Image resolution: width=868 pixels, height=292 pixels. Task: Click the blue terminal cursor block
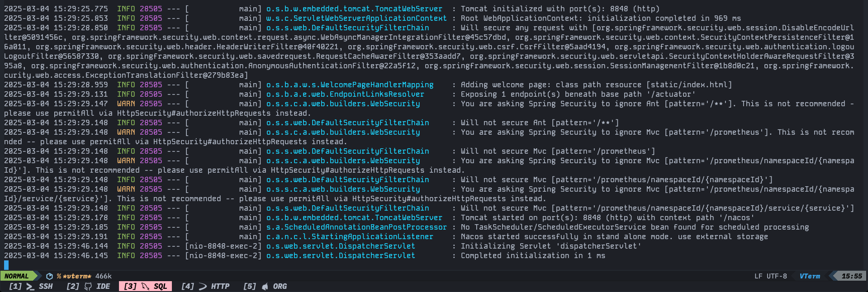pos(6,265)
